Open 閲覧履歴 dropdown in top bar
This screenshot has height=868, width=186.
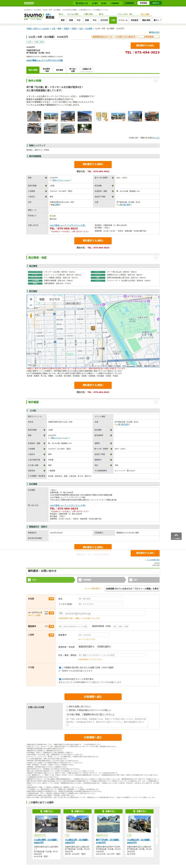coord(130,3)
